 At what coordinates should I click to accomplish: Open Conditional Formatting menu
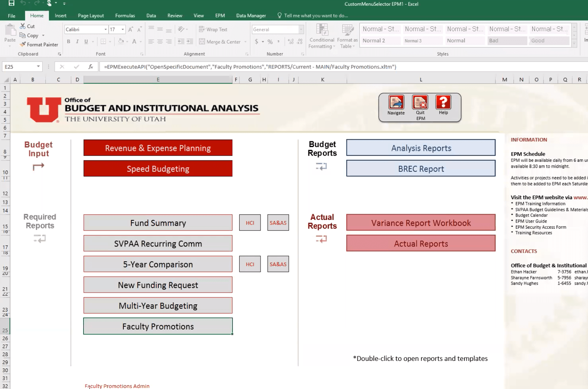[322, 36]
